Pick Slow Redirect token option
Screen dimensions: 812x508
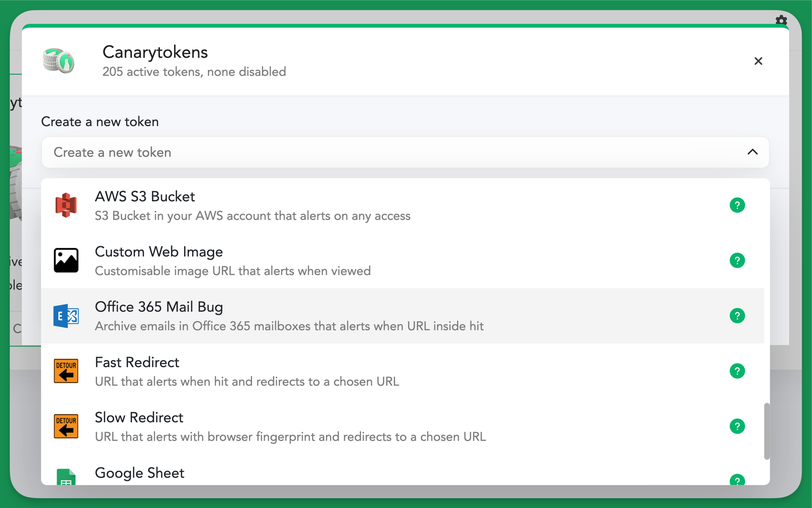pyautogui.click(x=403, y=426)
